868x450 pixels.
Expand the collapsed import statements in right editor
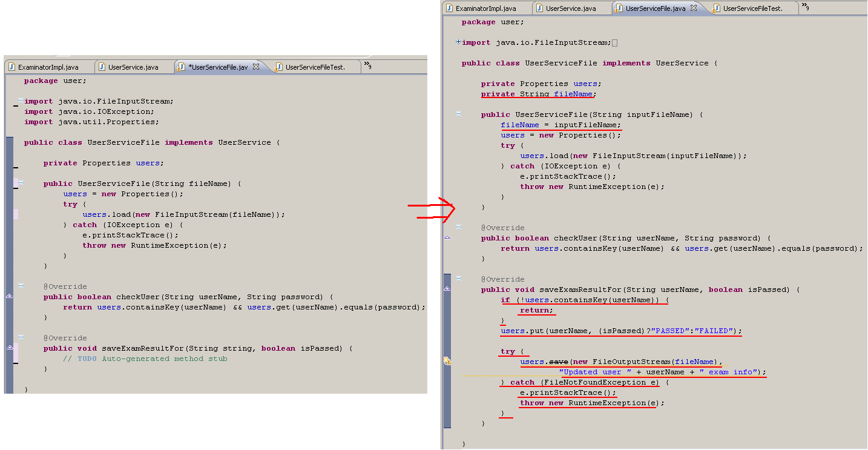(458, 42)
